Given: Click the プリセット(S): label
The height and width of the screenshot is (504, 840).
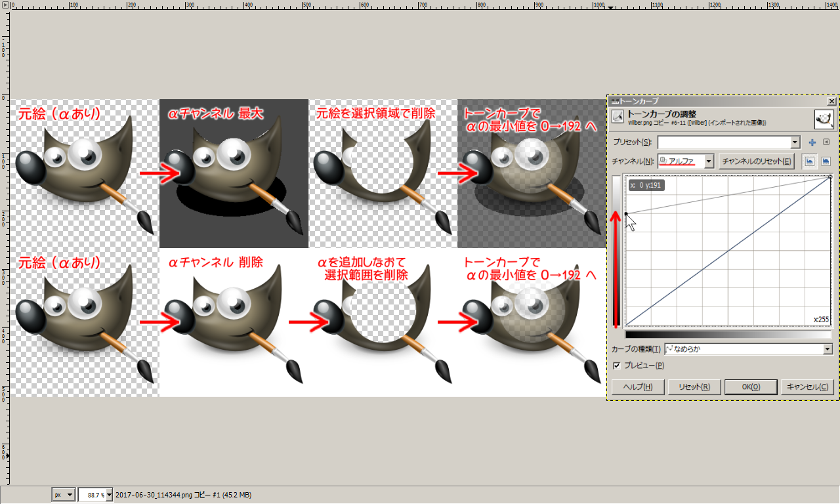Looking at the screenshot, I should coord(632,143).
